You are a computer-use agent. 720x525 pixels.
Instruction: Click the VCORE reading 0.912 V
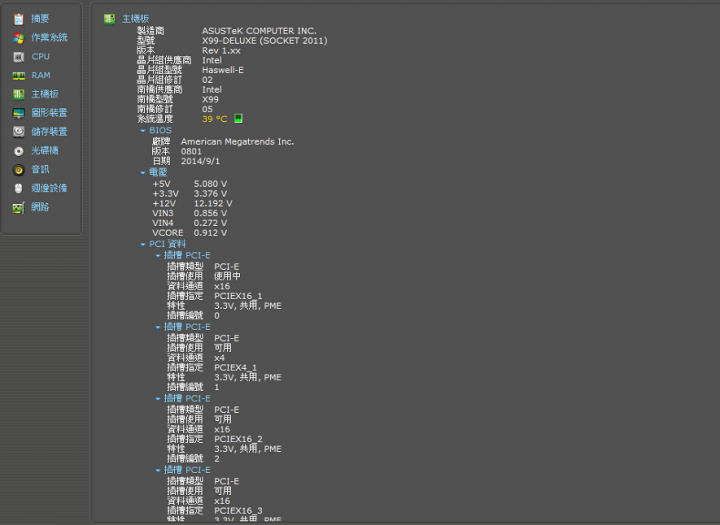tap(210, 233)
